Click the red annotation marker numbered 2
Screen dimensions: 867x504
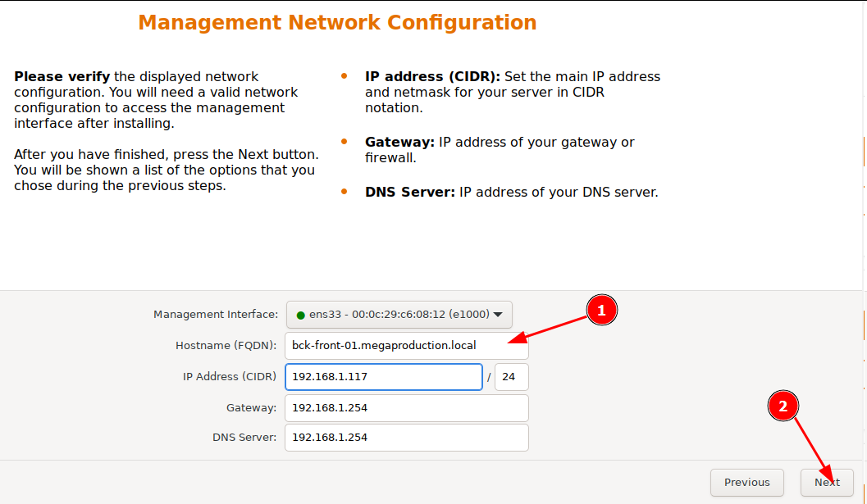point(783,406)
